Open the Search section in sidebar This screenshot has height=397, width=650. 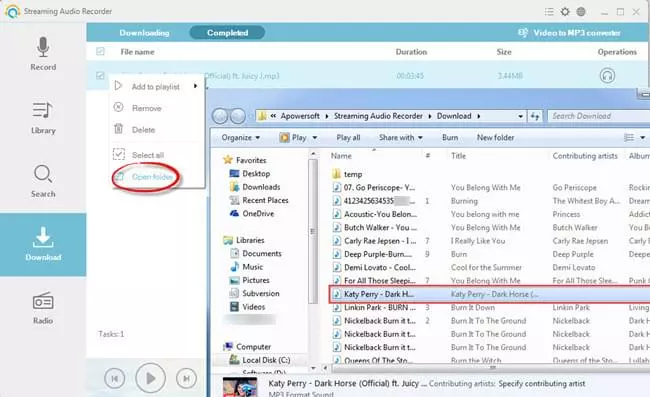point(43,181)
